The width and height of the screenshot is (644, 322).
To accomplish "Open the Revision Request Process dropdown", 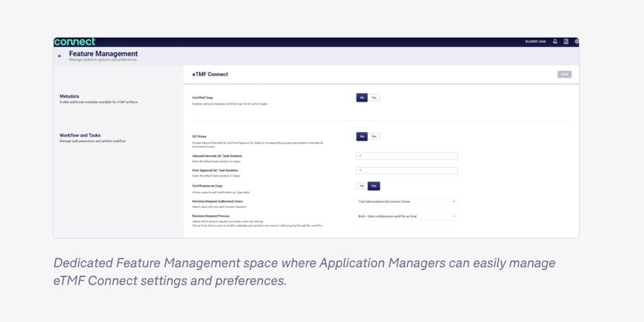I will click(x=406, y=216).
